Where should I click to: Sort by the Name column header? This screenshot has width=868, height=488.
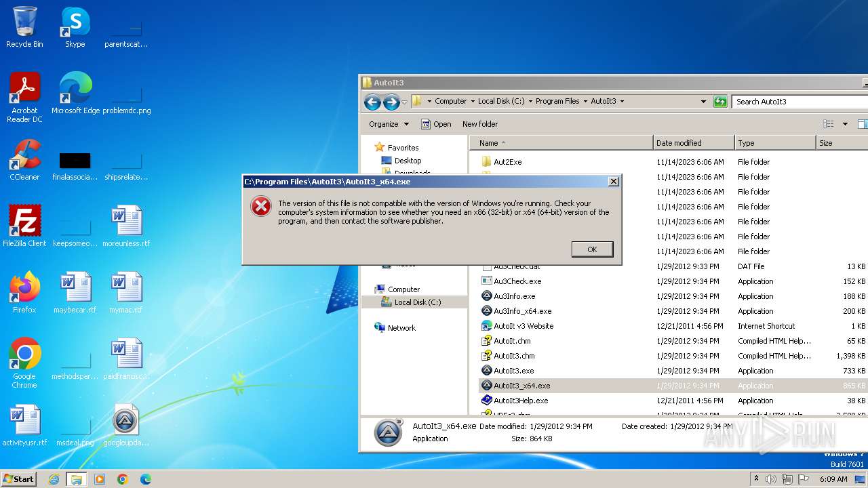click(x=561, y=143)
